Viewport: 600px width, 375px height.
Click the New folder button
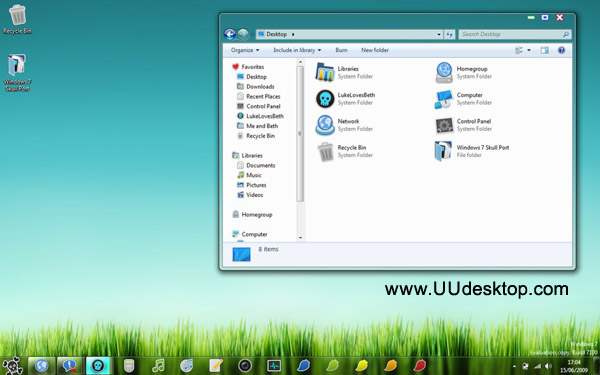(375, 50)
